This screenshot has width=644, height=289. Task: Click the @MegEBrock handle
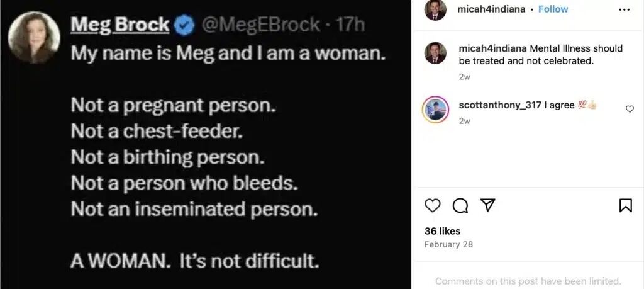[x=260, y=25]
